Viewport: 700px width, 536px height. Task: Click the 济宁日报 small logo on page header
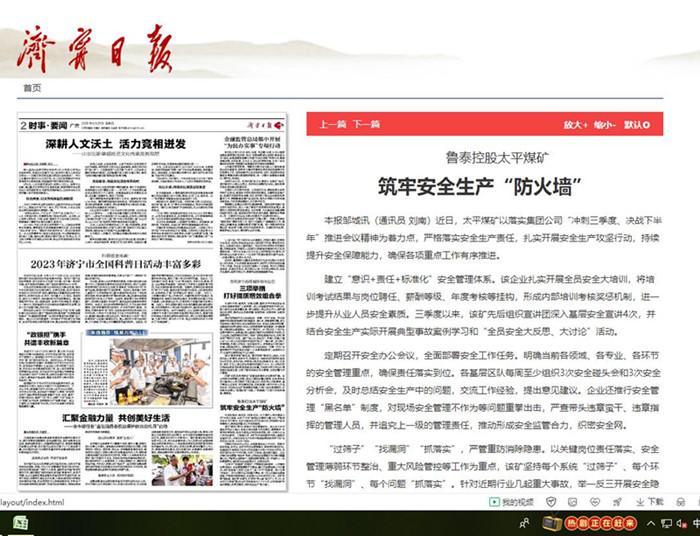tap(266, 125)
